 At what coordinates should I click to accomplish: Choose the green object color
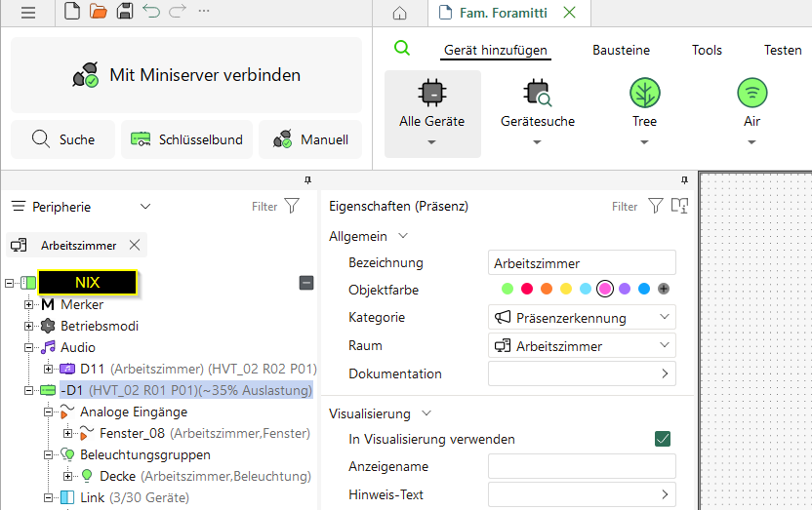point(507,289)
